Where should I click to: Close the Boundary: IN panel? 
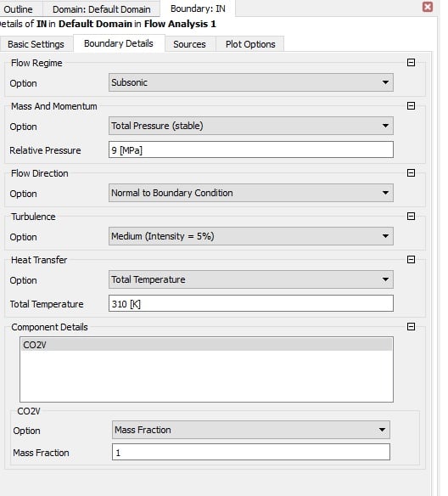[x=427, y=7]
